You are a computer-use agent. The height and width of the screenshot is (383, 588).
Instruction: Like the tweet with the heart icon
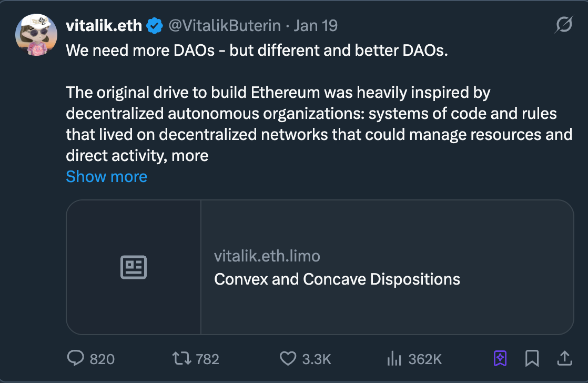288,359
